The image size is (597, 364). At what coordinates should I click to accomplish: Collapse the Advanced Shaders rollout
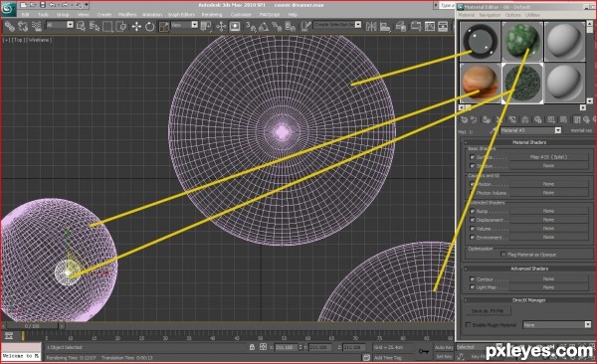(529, 269)
